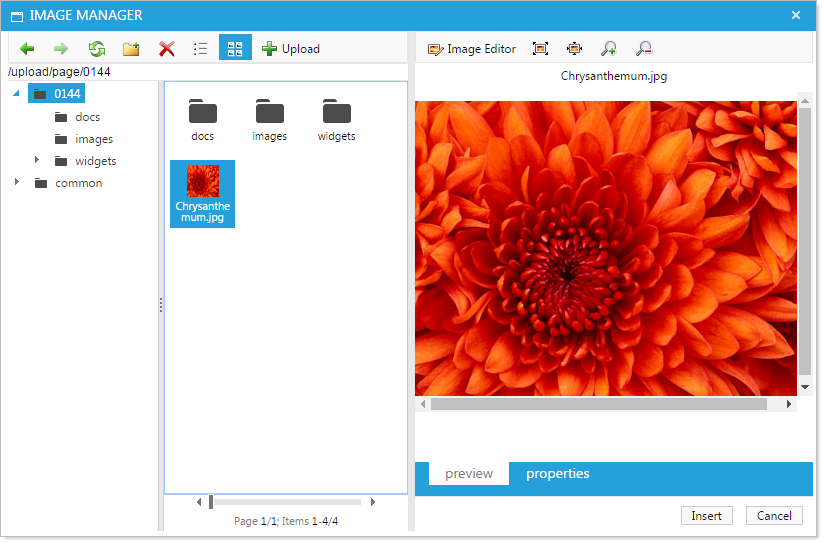Go forward with the green right arrow

tap(61, 49)
